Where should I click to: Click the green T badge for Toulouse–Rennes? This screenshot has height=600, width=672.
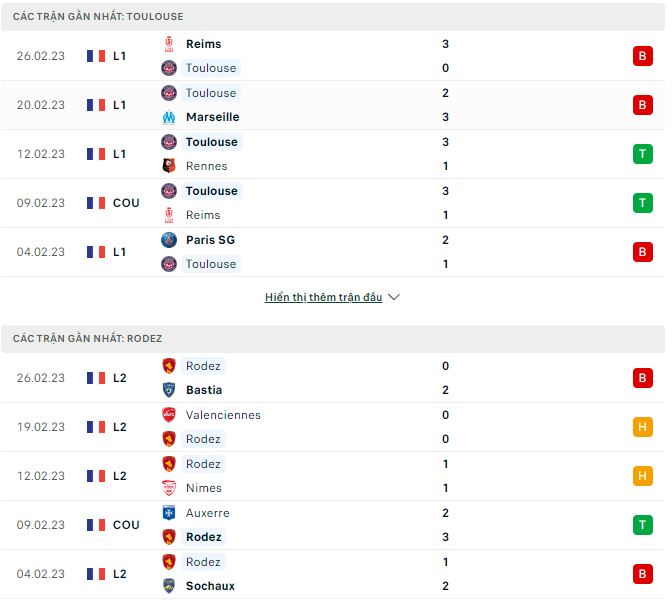[642, 154]
